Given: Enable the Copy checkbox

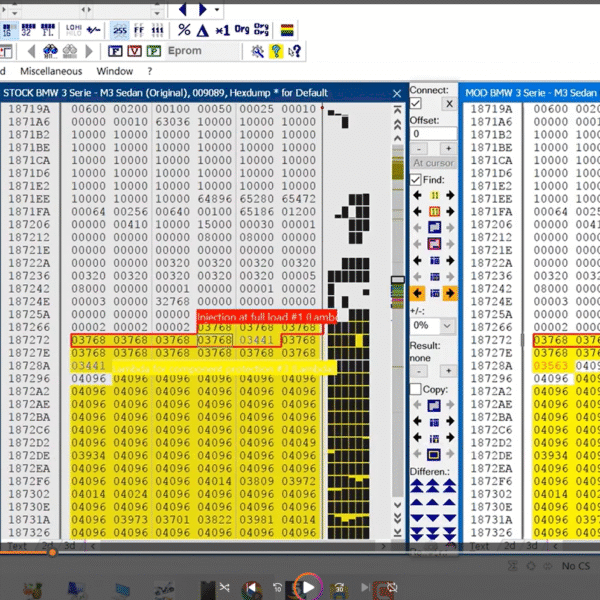Looking at the screenshot, I should coord(416,389).
